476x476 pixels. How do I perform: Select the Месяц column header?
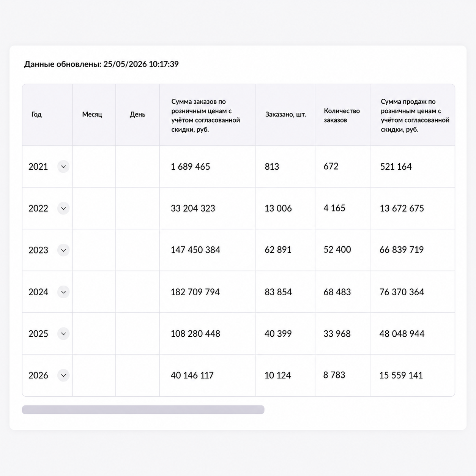point(92,114)
